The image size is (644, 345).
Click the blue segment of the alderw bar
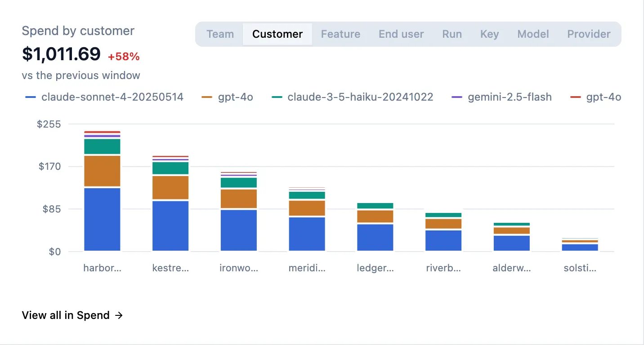tap(512, 243)
